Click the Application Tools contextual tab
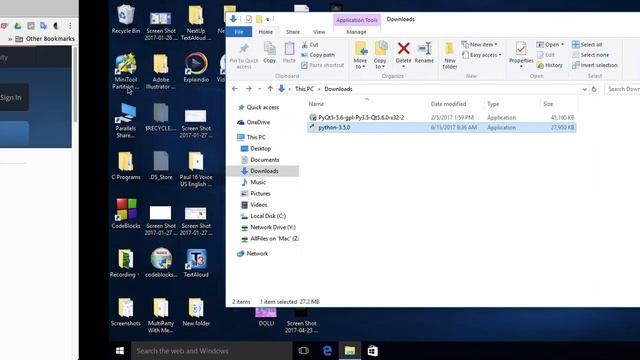This screenshot has width=640, height=360. (357, 20)
